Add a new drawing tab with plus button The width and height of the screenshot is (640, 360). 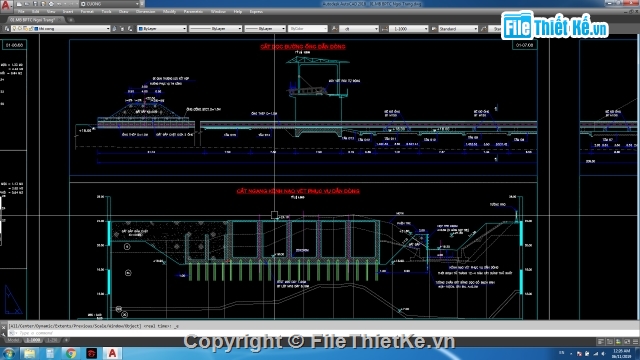click(71, 20)
